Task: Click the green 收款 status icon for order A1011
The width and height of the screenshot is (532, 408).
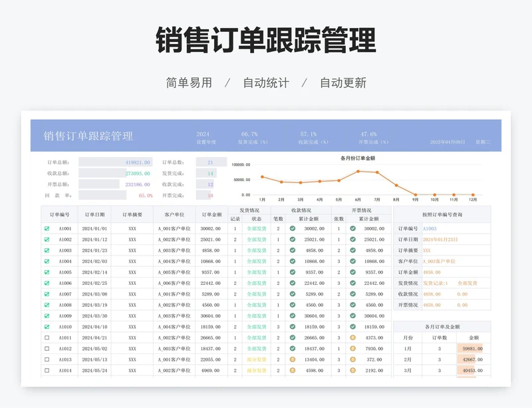Action: tap(293, 337)
